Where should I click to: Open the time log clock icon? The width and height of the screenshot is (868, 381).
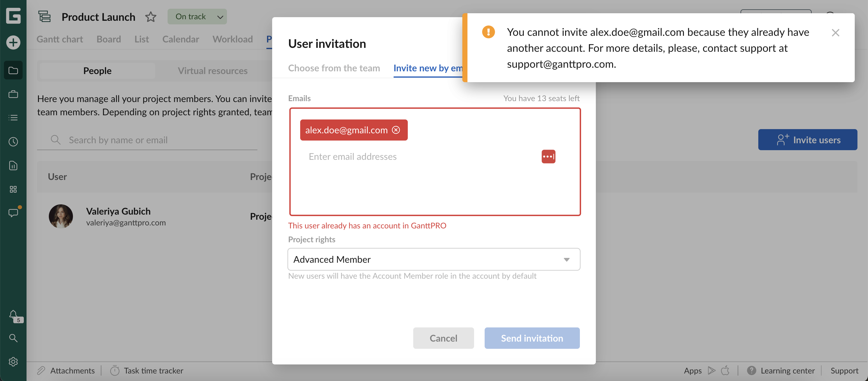point(13,142)
